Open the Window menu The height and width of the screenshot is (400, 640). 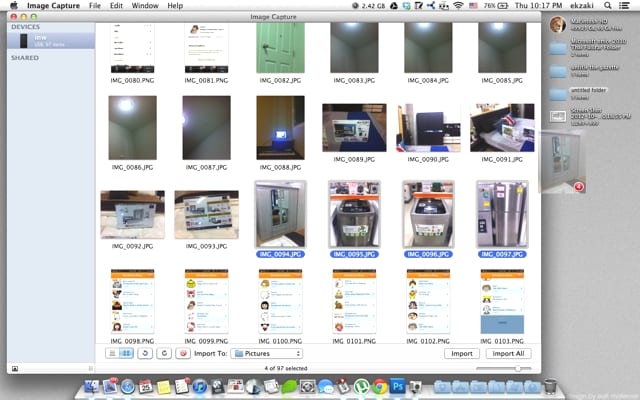click(145, 6)
